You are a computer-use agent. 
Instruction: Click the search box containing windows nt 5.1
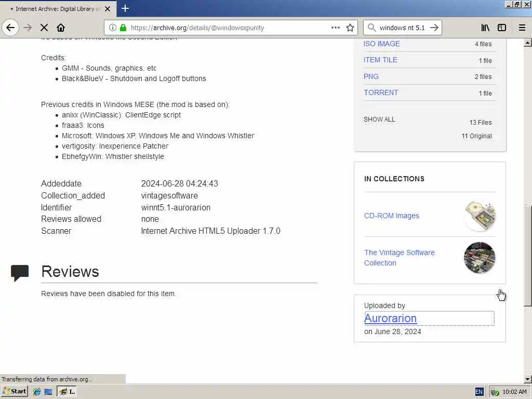tap(402, 28)
